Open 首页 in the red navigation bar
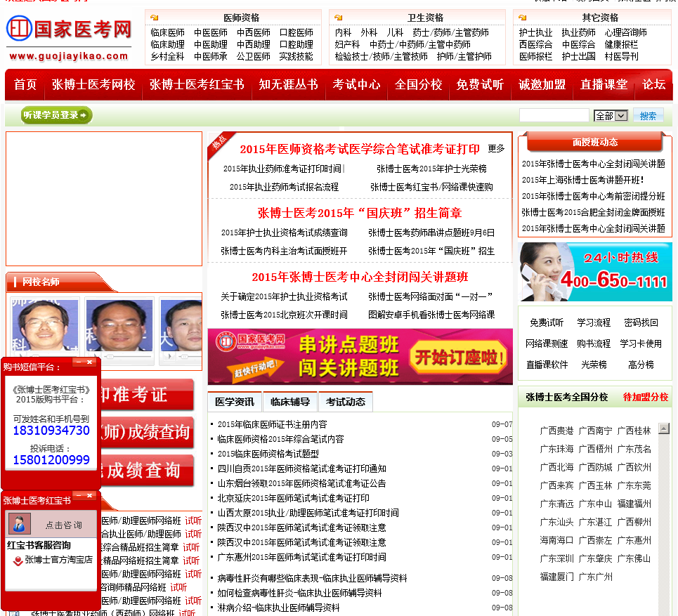The width and height of the screenshot is (678, 616). click(25, 84)
